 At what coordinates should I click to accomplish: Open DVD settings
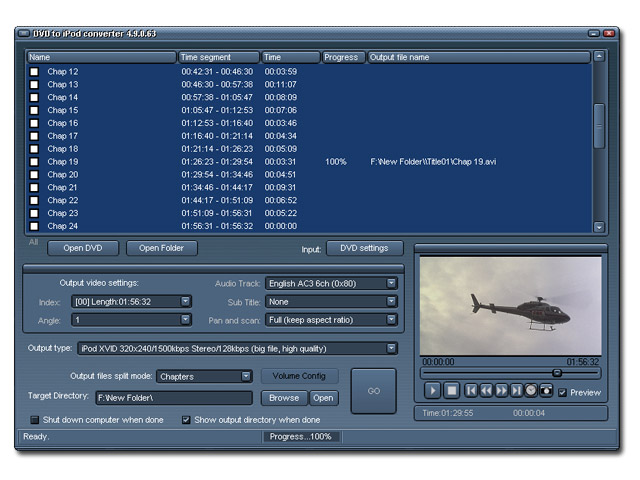[364, 248]
